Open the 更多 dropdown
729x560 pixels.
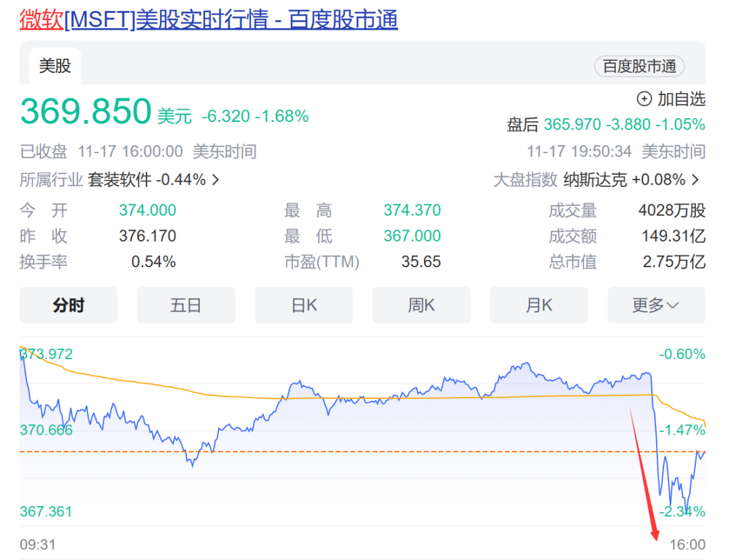click(656, 305)
